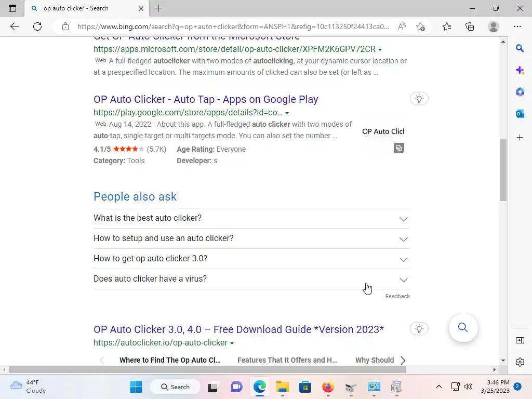Click the vertical scrollbar thumb
This screenshot has width=532, height=399.
click(x=503, y=170)
